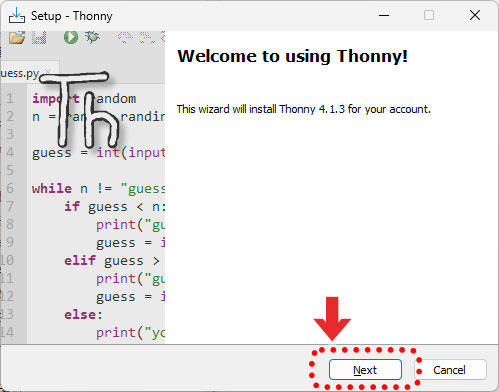Click the save floppy disk icon
The image size is (499, 392).
[39, 37]
